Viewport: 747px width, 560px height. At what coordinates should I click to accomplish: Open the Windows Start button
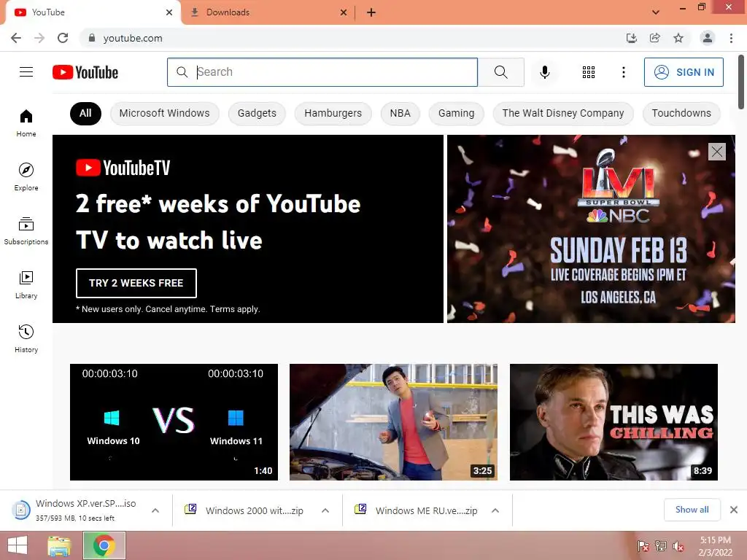[18, 545]
